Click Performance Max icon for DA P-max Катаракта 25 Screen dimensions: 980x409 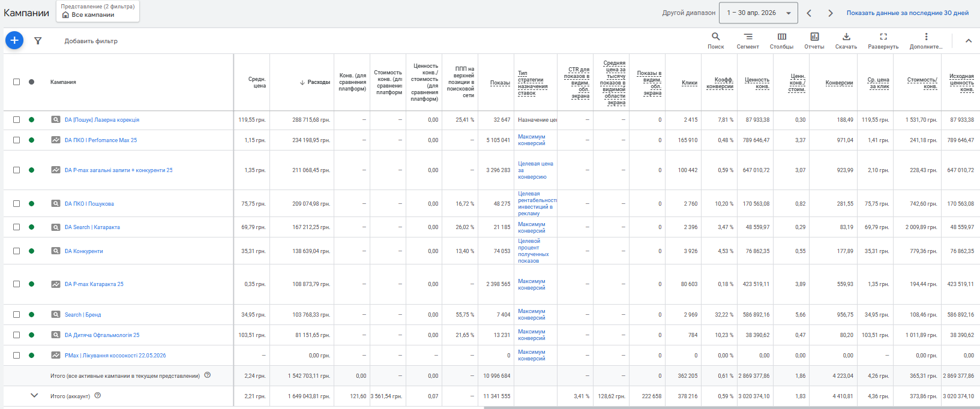pos(56,284)
